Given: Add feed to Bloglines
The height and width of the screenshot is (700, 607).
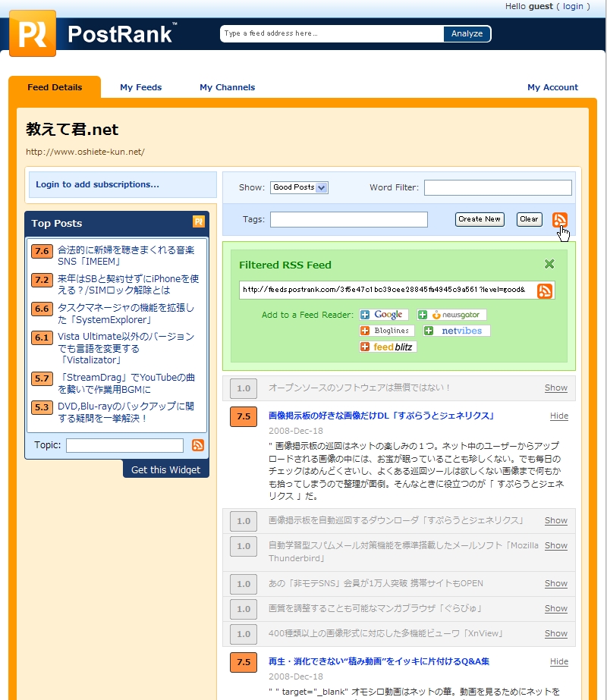Looking at the screenshot, I should [x=386, y=331].
